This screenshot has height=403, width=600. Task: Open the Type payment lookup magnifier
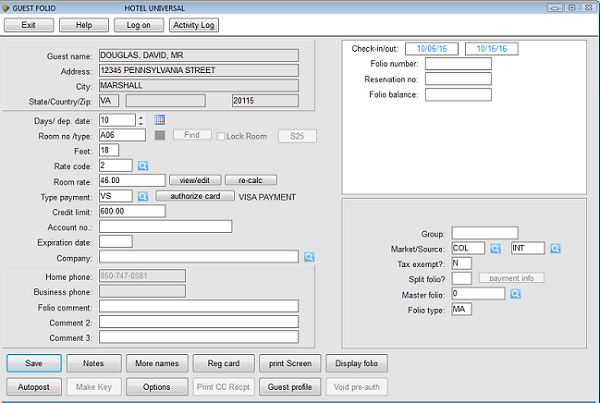tap(143, 196)
